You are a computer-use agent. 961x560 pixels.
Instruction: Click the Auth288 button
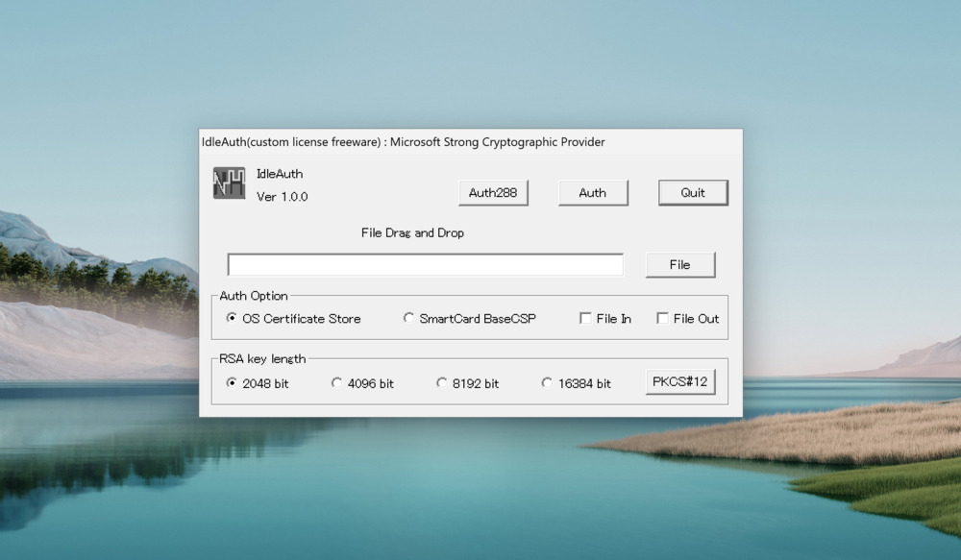coord(493,193)
